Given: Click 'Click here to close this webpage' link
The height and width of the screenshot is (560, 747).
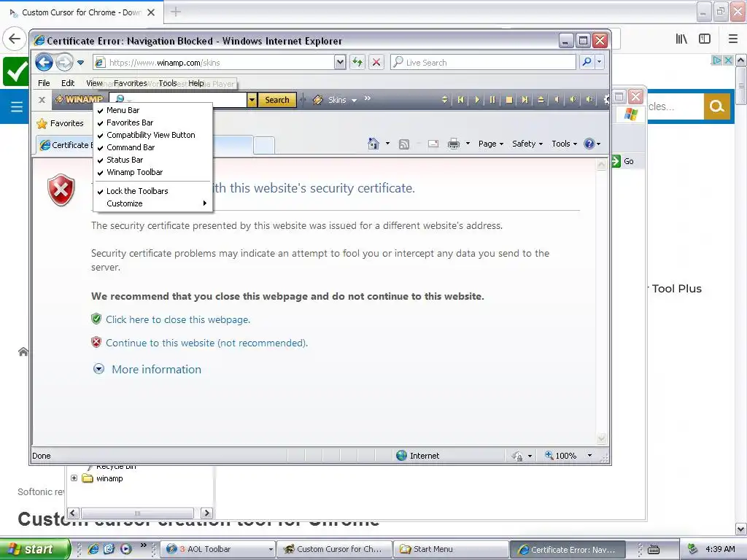Looking at the screenshot, I should pyautogui.click(x=178, y=319).
